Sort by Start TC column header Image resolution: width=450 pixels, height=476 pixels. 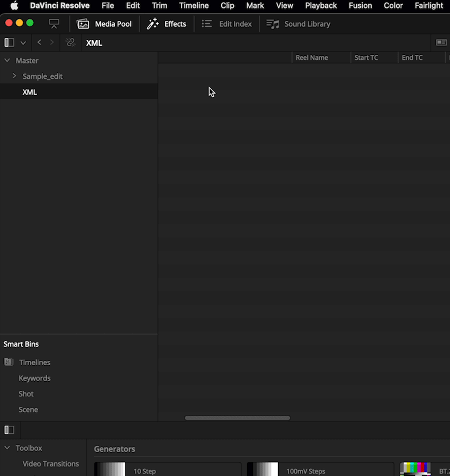366,57
